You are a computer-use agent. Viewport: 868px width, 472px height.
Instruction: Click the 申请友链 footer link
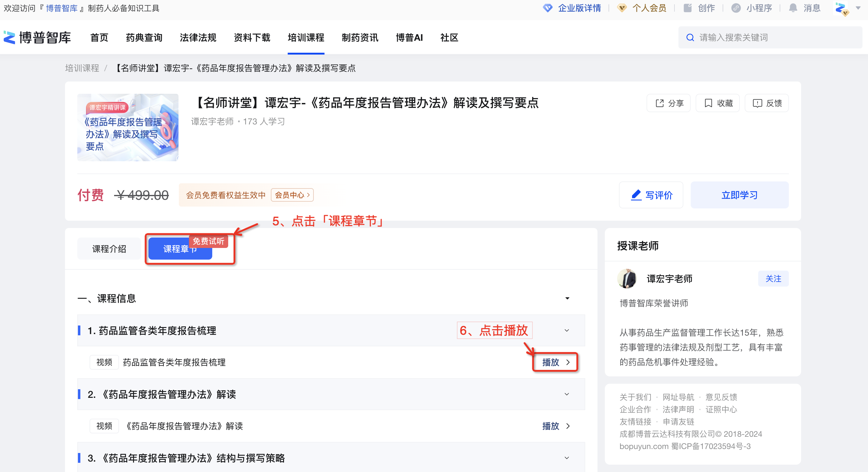click(678, 422)
